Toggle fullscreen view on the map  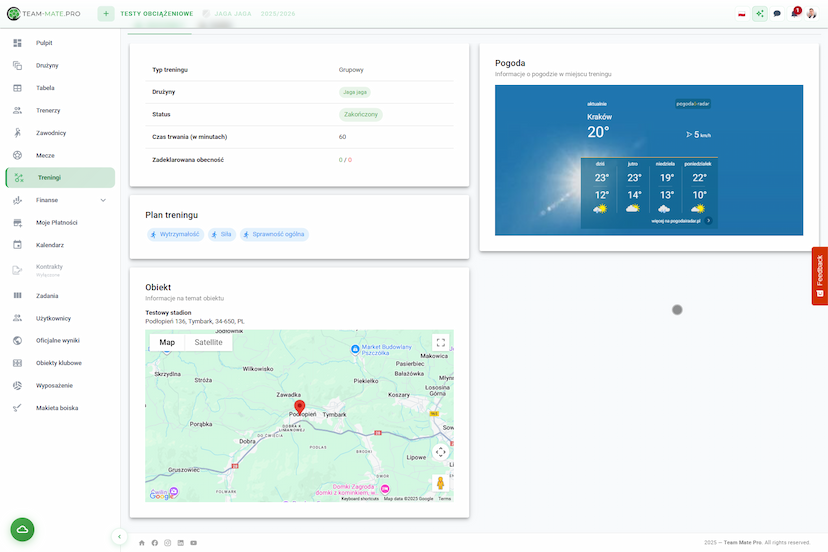pyautogui.click(x=440, y=342)
